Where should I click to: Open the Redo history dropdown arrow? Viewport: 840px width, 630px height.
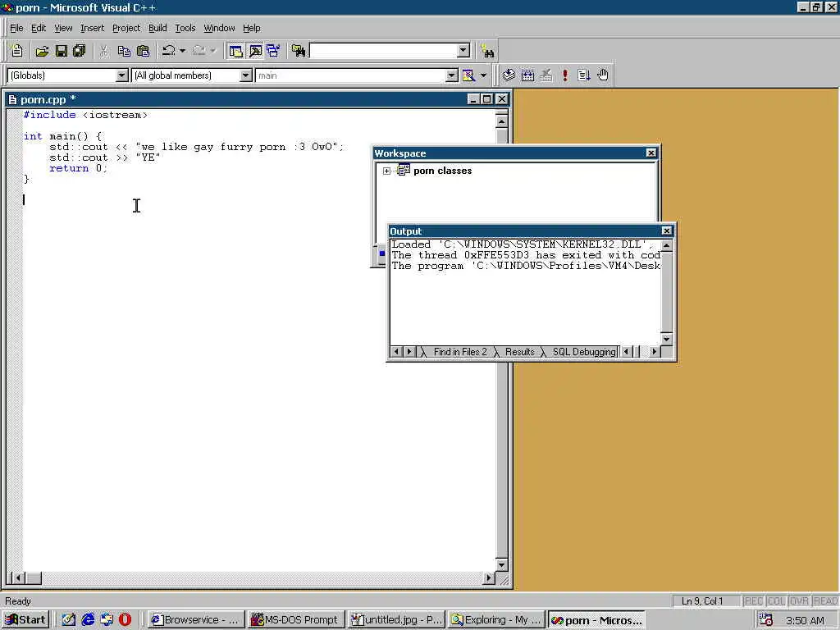tap(213, 51)
